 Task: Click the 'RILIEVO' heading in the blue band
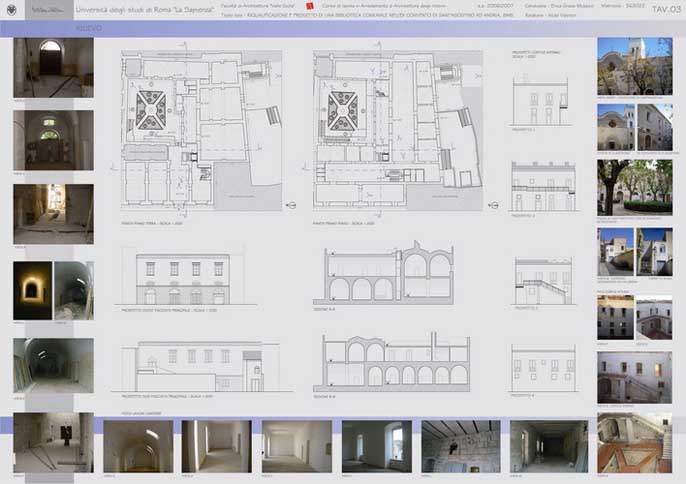(x=89, y=28)
